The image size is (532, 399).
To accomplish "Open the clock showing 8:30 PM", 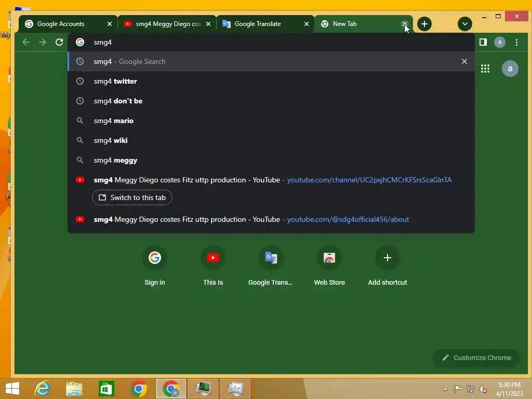I will click(x=509, y=389).
